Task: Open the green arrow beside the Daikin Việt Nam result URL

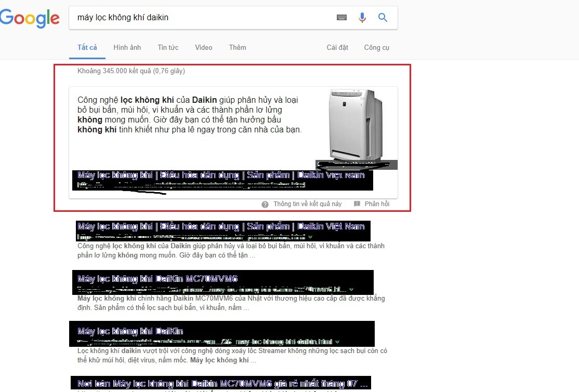Action: click(x=310, y=237)
